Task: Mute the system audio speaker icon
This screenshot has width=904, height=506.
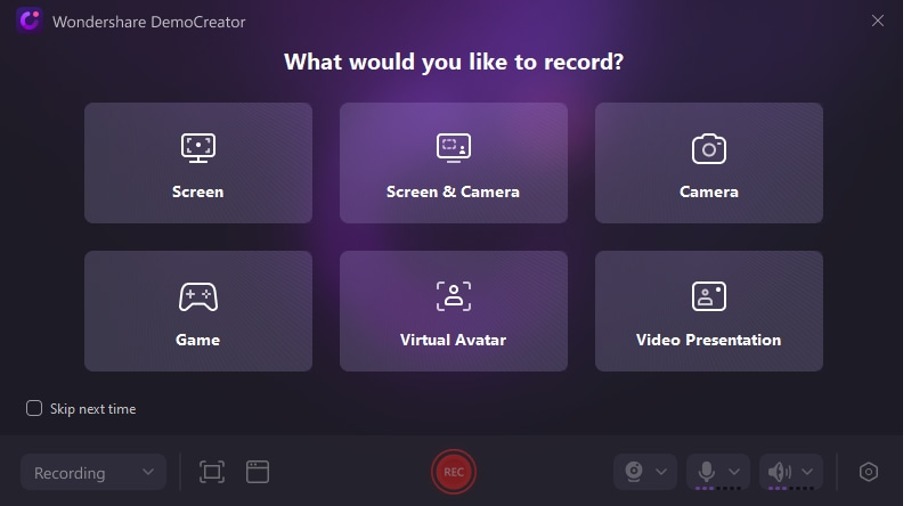Action: 779,472
